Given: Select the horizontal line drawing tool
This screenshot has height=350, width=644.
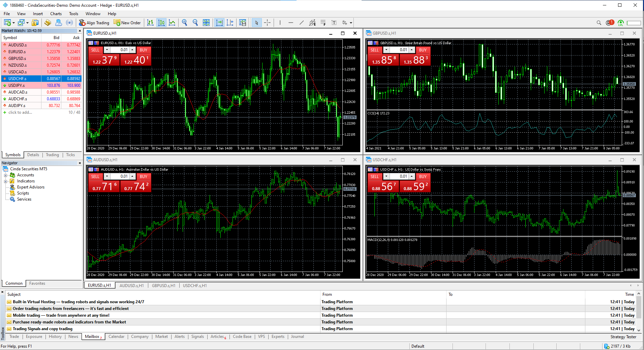Looking at the screenshot, I should (x=291, y=23).
